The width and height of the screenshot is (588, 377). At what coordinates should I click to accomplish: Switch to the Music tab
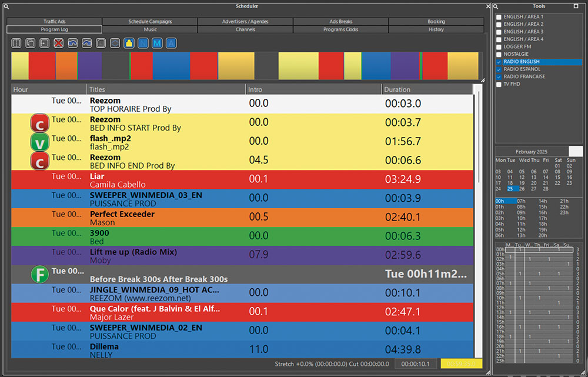(150, 29)
